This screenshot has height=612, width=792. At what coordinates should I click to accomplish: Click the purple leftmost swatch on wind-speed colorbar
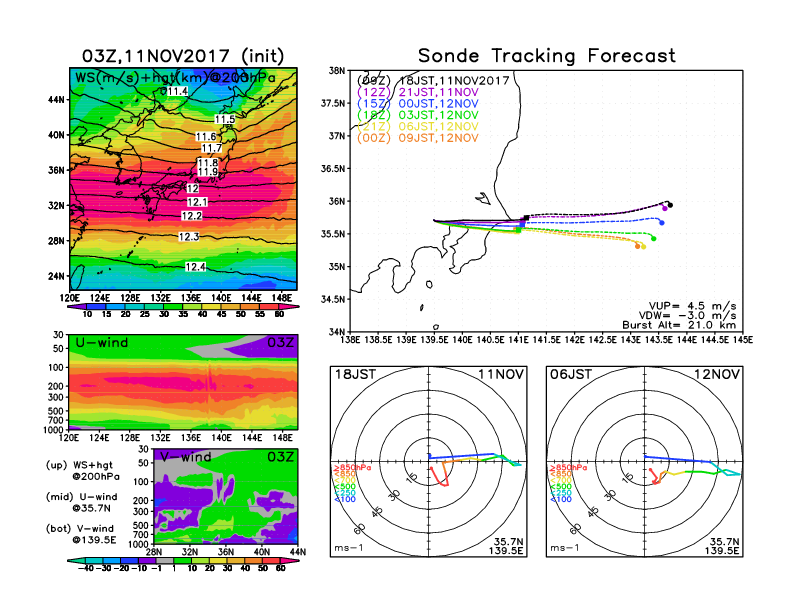coord(75,307)
